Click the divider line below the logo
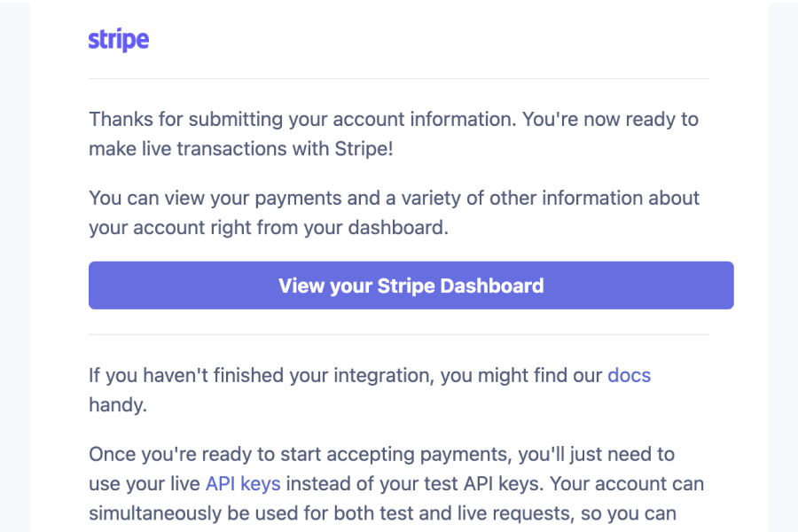 point(398,78)
